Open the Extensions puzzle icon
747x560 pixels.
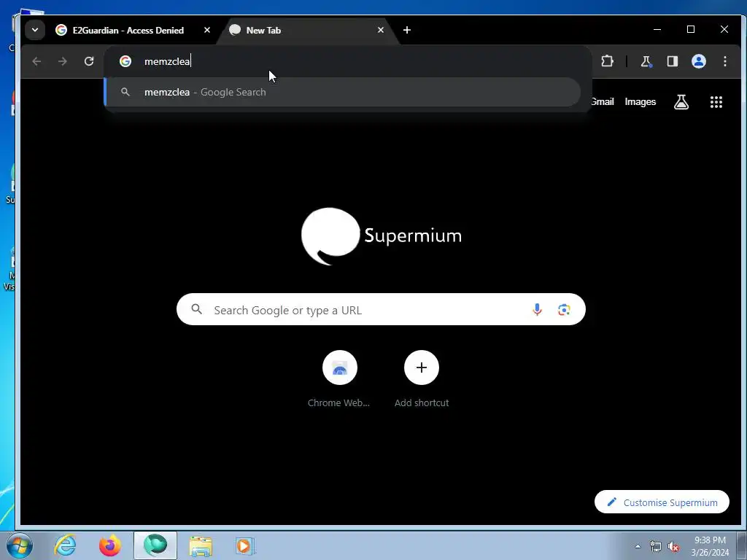click(607, 61)
